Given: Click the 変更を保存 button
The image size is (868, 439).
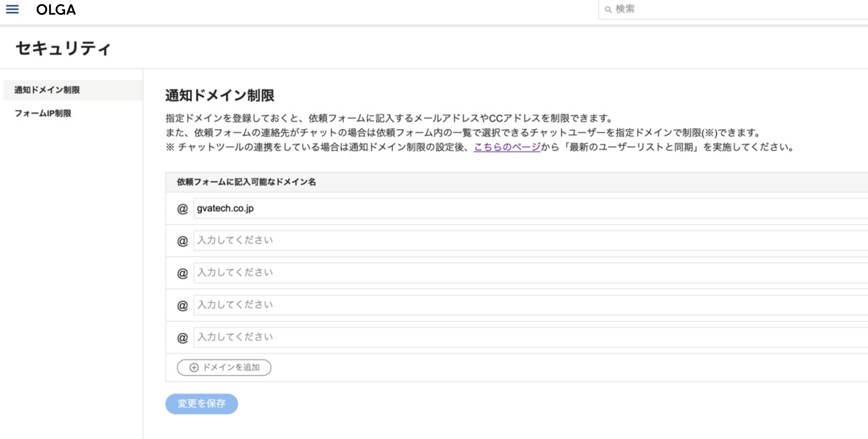Looking at the screenshot, I should [x=201, y=404].
